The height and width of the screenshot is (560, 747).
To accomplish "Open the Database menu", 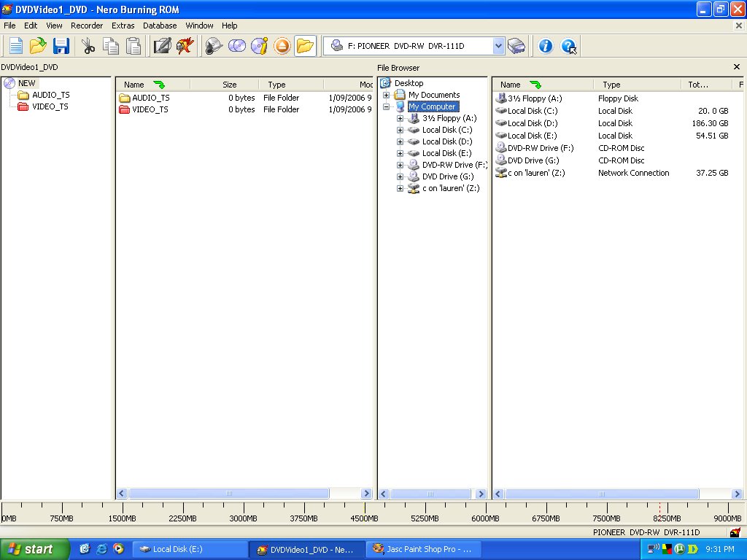I will [x=160, y=26].
